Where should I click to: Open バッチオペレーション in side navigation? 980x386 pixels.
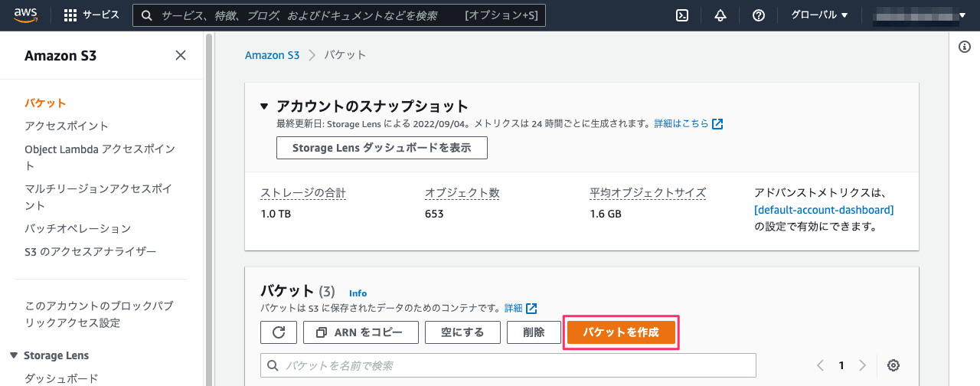click(x=77, y=228)
